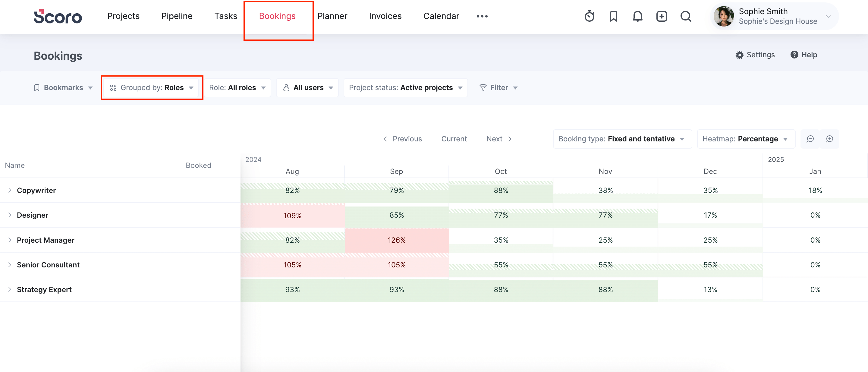Expand the Senior Consultant row
This screenshot has height=372, width=868.
[10, 265]
